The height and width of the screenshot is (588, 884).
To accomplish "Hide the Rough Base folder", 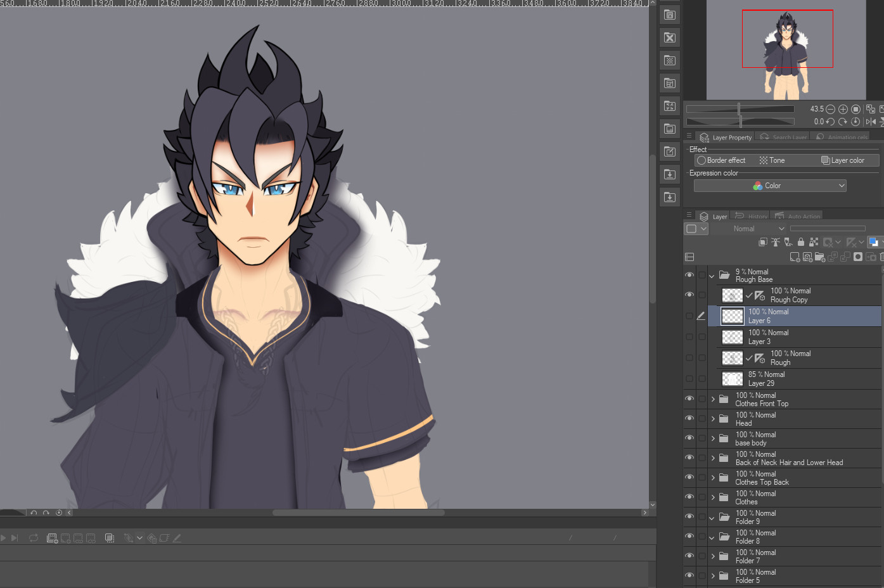I will pyautogui.click(x=689, y=275).
